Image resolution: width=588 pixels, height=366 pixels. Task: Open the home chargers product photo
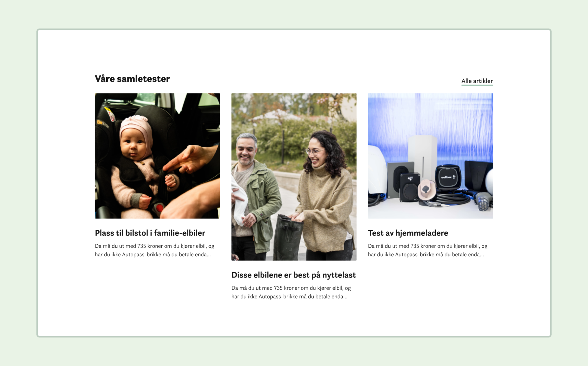click(x=431, y=156)
